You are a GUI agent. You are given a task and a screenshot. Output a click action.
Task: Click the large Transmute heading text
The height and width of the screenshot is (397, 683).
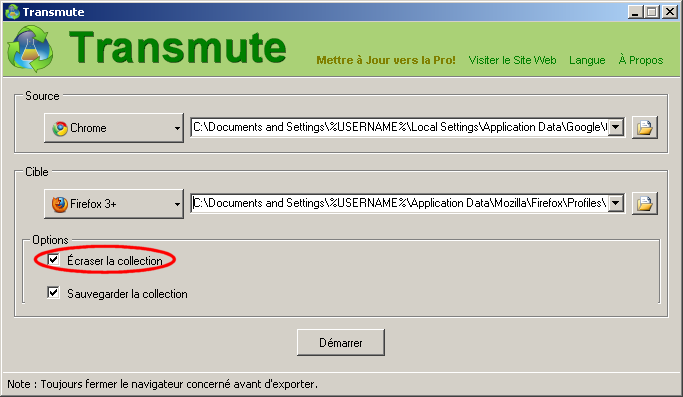[x=178, y=48]
